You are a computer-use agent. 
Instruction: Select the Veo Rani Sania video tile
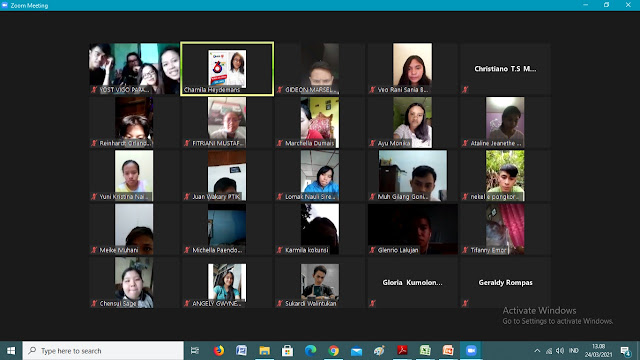tap(413, 69)
